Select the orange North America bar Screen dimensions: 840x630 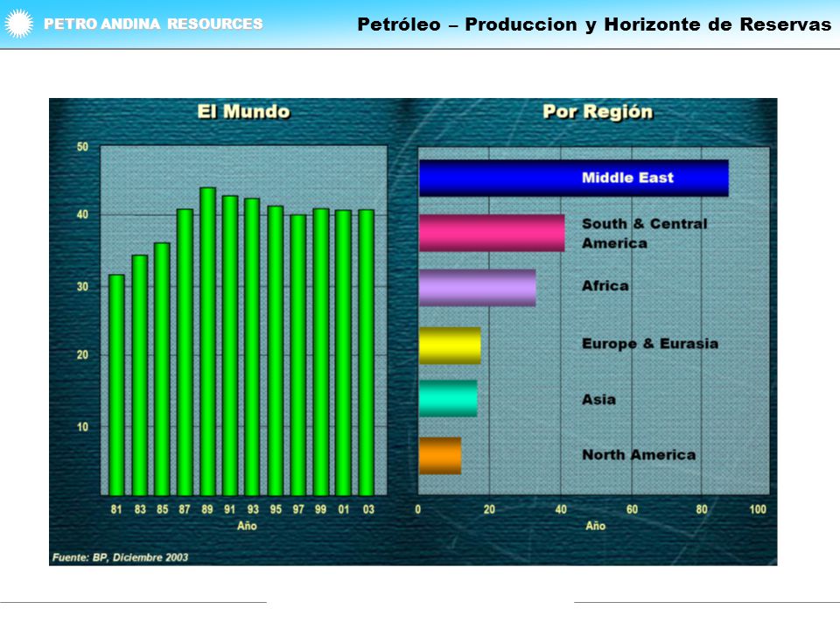pyautogui.click(x=440, y=456)
